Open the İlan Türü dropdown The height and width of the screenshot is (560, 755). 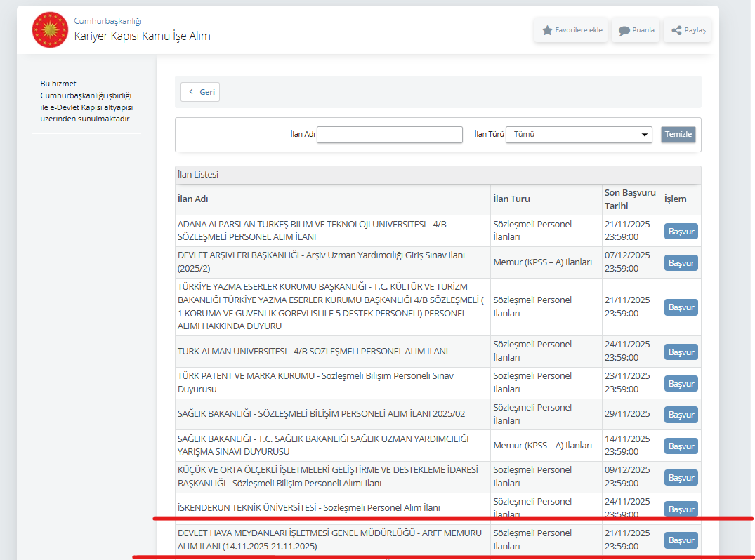click(x=579, y=135)
